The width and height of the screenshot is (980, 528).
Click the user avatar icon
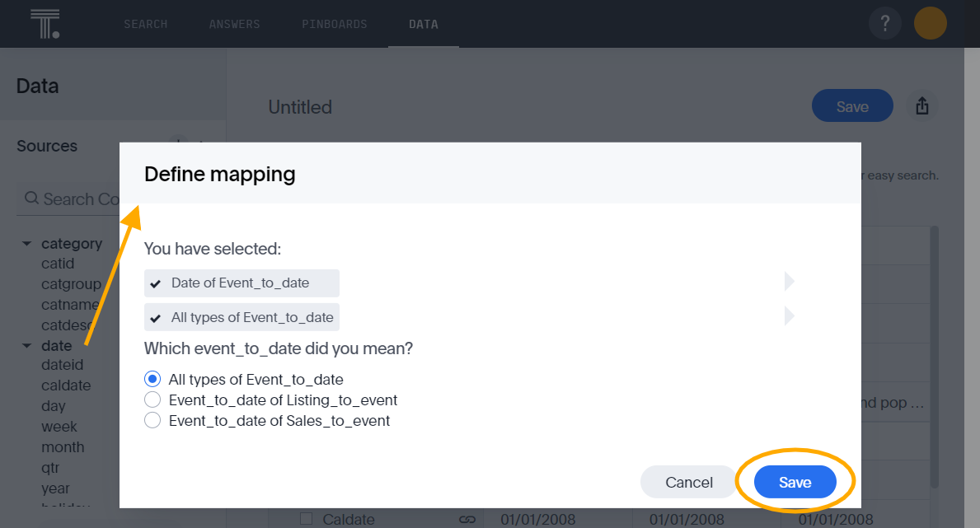[930, 23]
